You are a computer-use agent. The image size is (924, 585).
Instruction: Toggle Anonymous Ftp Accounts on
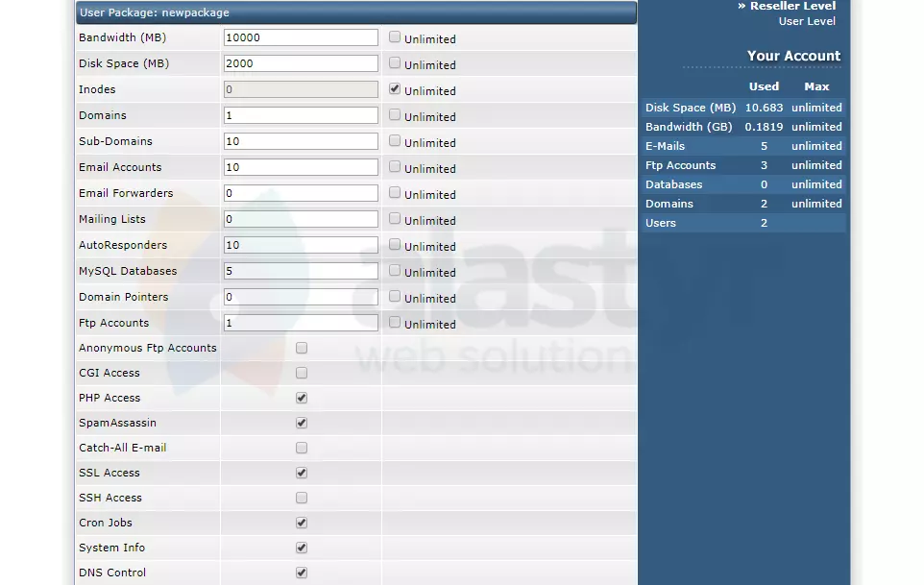[x=301, y=348]
